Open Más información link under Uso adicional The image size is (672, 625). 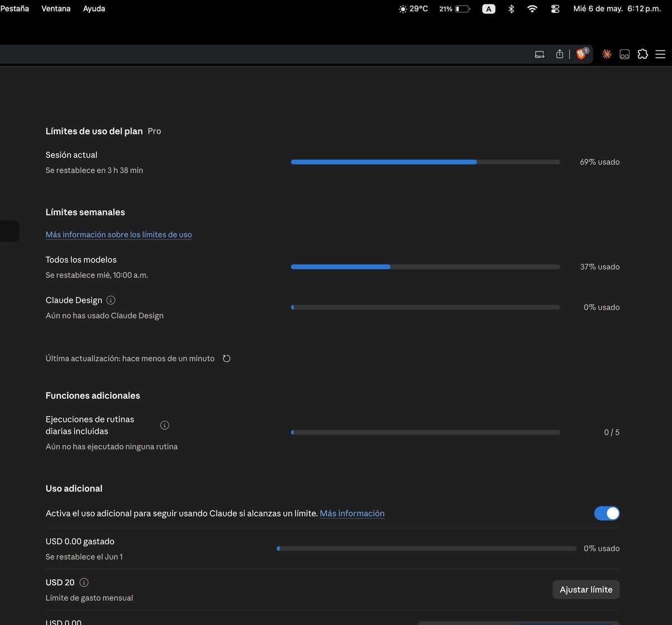352,514
